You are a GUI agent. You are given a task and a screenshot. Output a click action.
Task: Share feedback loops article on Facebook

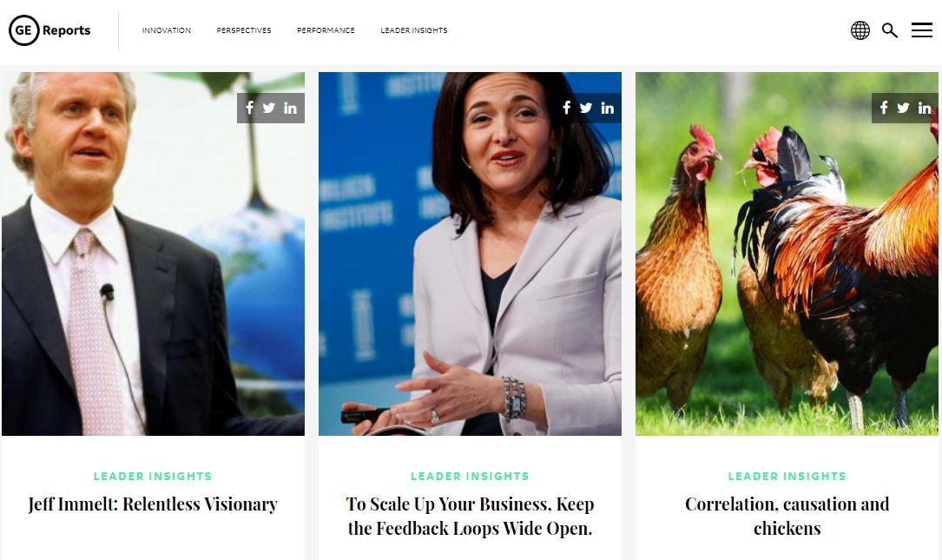(x=567, y=108)
